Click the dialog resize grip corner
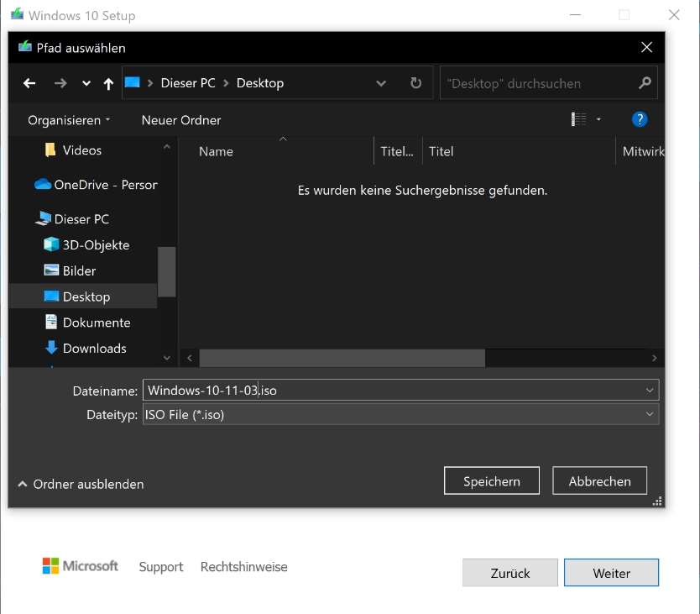The height and width of the screenshot is (614, 700). click(657, 501)
